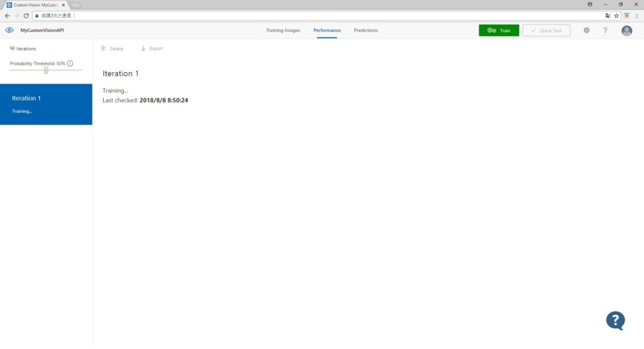Viewport: 644px width, 349px height.
Task: Open the Predictions tab
Action: point(365,30)
